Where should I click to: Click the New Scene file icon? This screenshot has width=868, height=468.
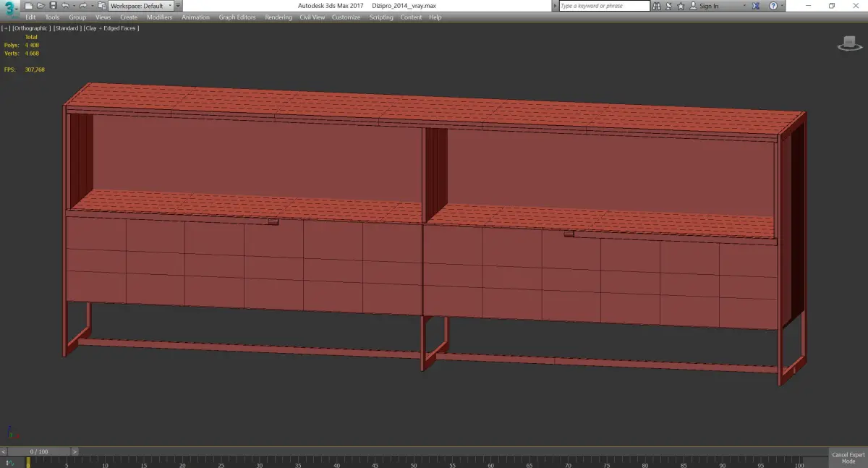pyautogui.click(x=29, y=6)
